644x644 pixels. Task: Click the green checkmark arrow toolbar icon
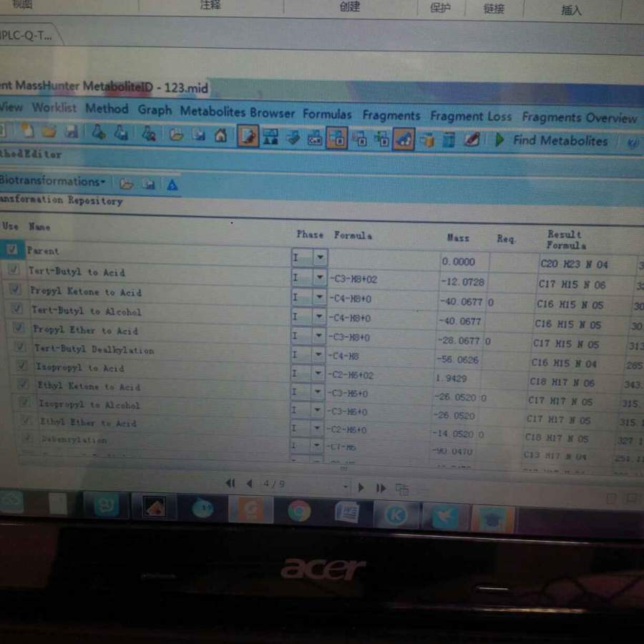click(x=293, y=137)
